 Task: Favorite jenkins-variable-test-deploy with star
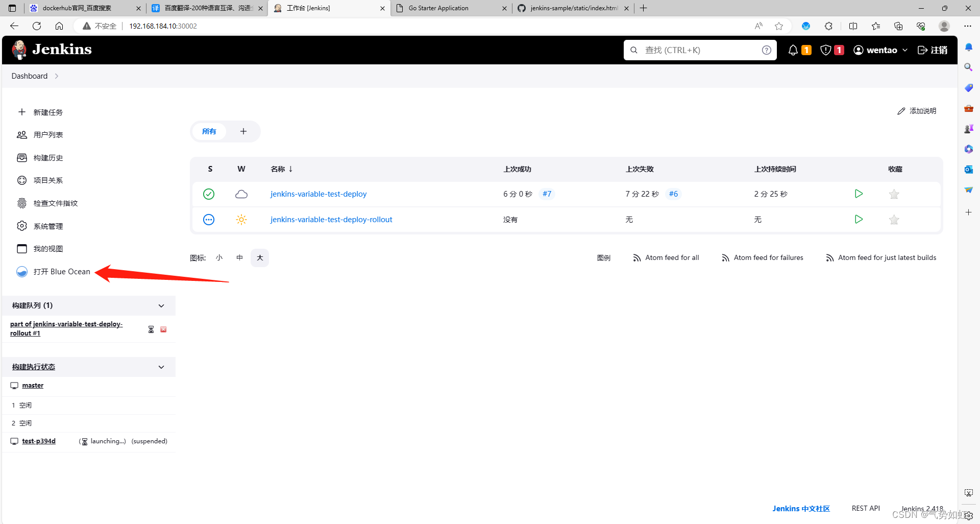point(894,194)
